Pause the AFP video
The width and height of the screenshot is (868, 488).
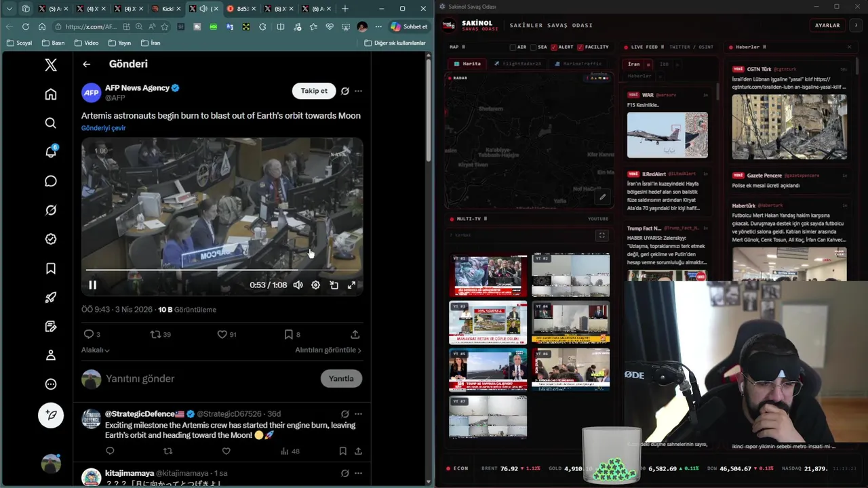(x=93, y=285)
